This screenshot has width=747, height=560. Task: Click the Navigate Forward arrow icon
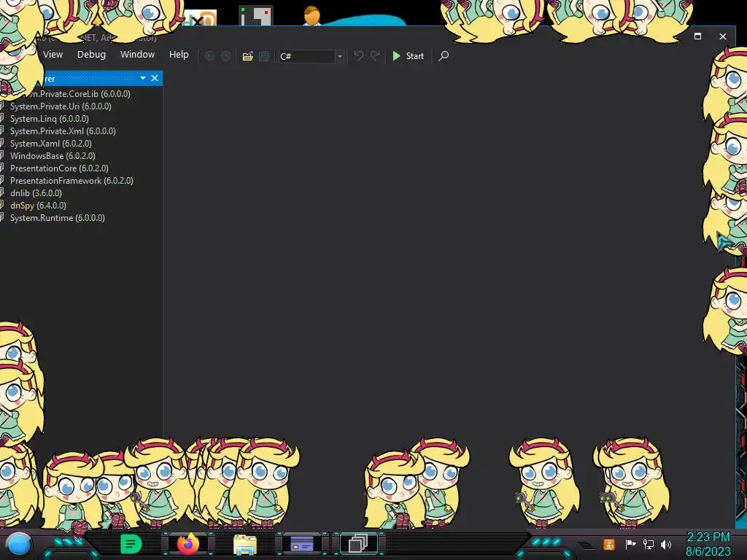(x=226, y=56)
